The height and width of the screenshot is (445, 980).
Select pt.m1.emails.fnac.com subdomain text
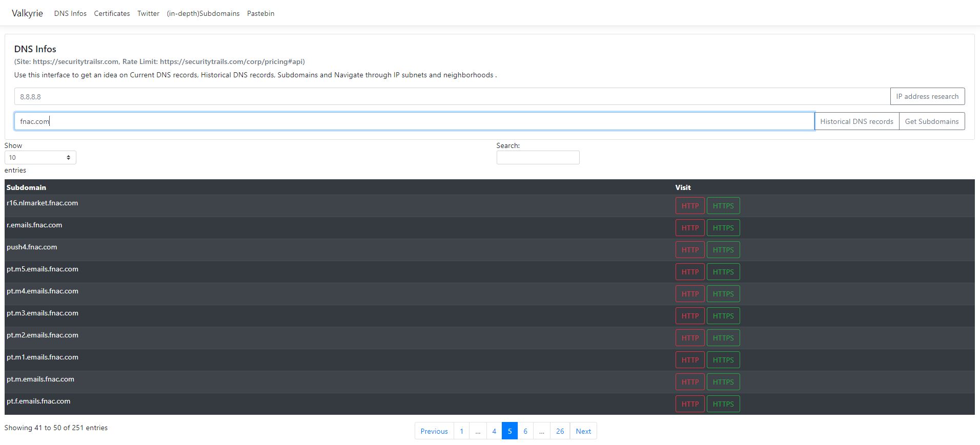tap(43, 357)
